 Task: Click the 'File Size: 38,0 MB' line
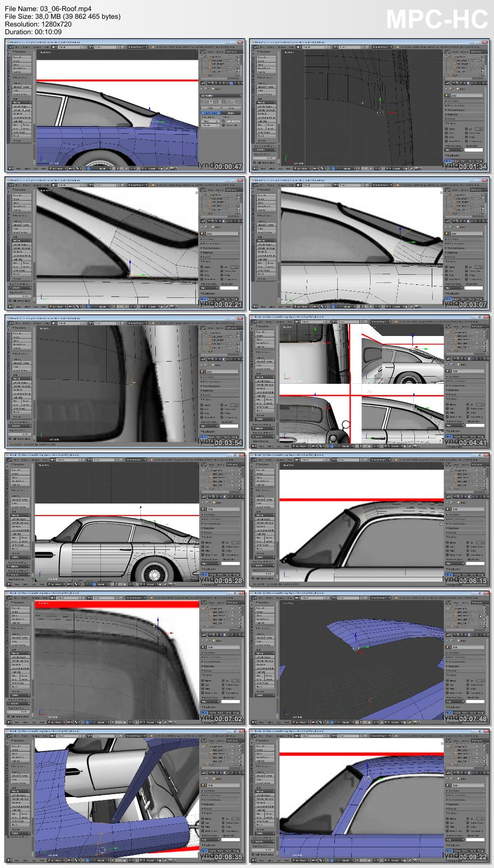tap(62, 16)
